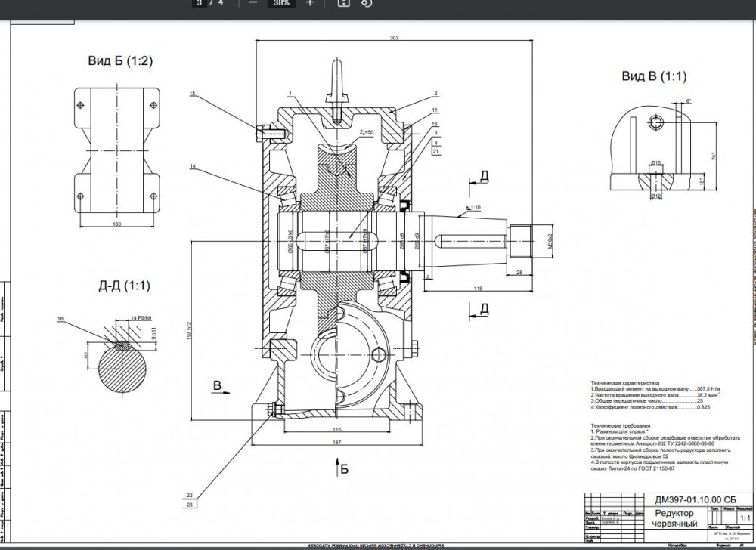The width and height of the screenshot is (756, 550).
Task: Click the zoom in plus button
Action: tap(310, 3)
